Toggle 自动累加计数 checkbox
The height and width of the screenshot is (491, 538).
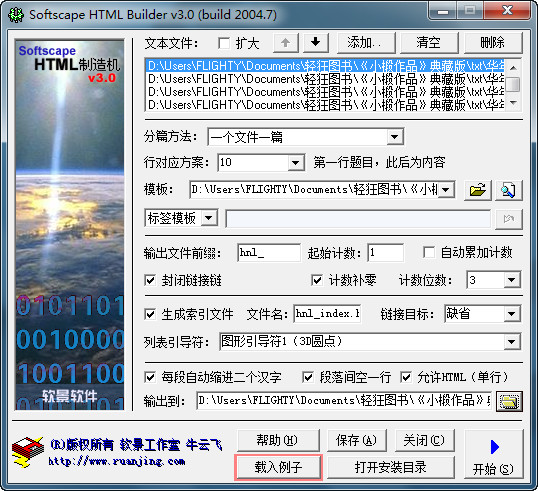click(x=429, y=252)
